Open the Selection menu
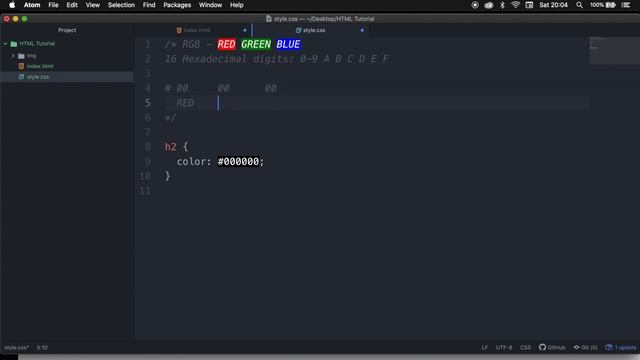 coord(121,5)
